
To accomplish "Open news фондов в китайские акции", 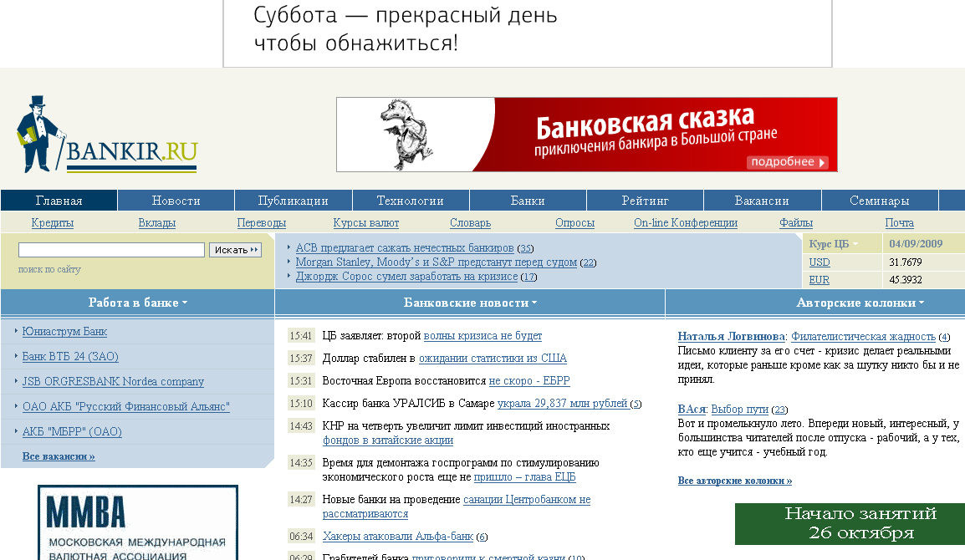I will 388,440.
